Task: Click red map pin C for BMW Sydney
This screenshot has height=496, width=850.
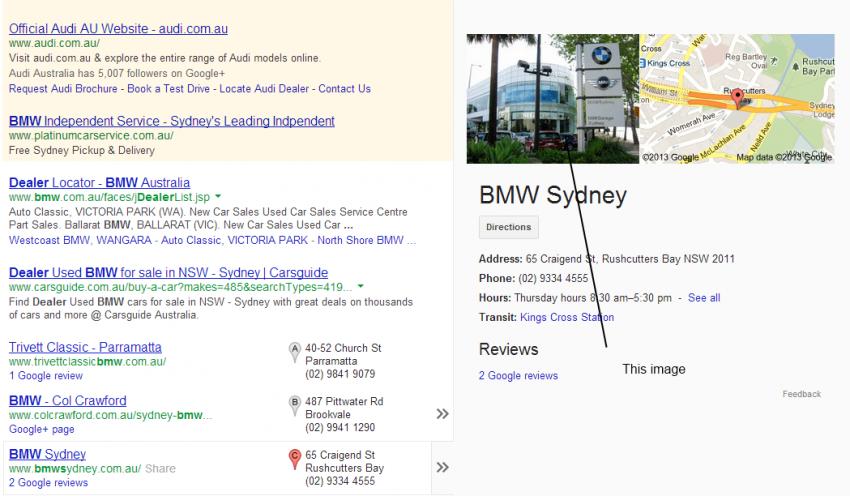Action: [x=294, y=459]
